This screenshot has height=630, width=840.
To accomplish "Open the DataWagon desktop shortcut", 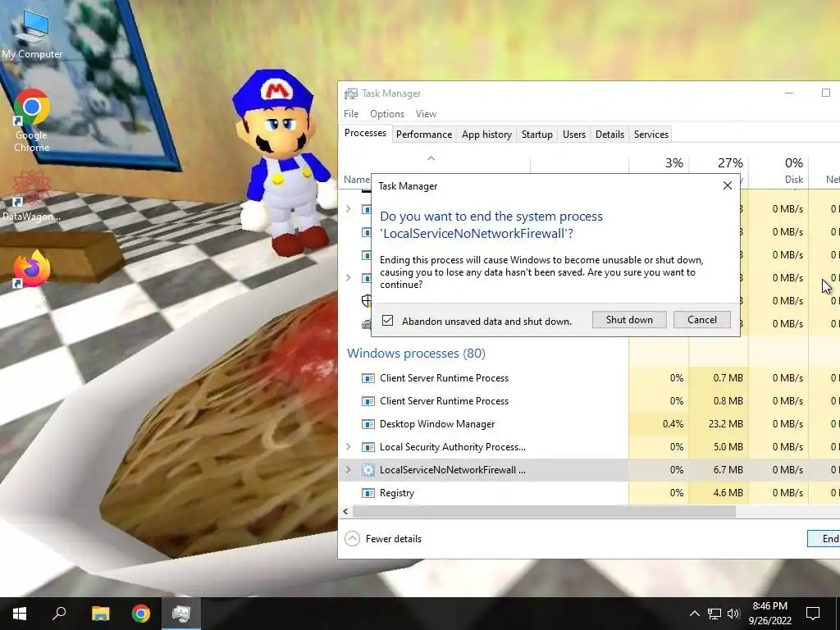I will pyautogui.click(x=32, y=196).
